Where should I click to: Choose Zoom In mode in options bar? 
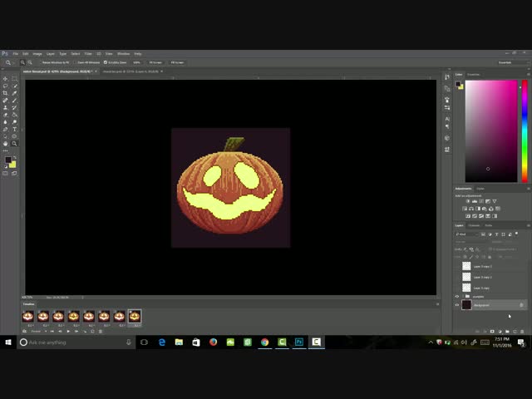click(22, 62)
